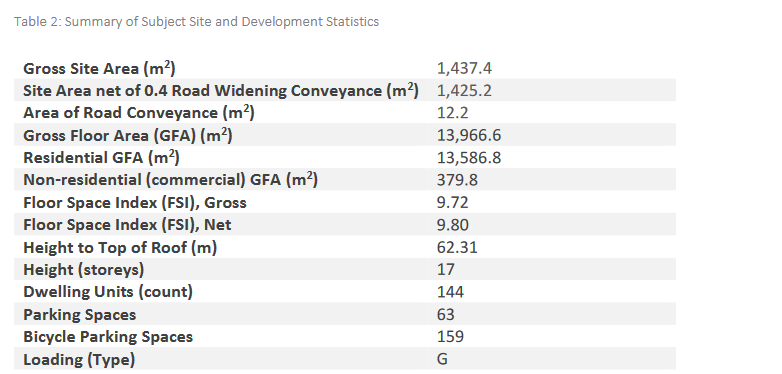782x374 pixels.
Task: Click the value 379.8
Action: pos(457,180)
